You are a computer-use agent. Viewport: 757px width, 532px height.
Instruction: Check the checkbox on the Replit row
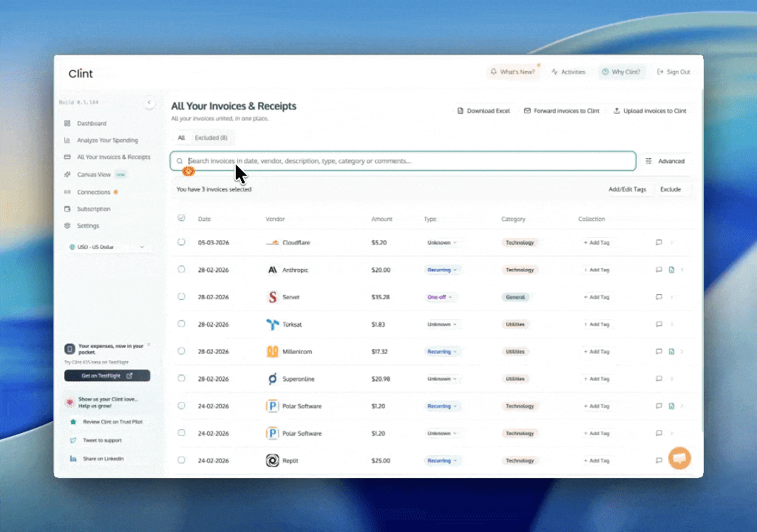pos(181,460)
